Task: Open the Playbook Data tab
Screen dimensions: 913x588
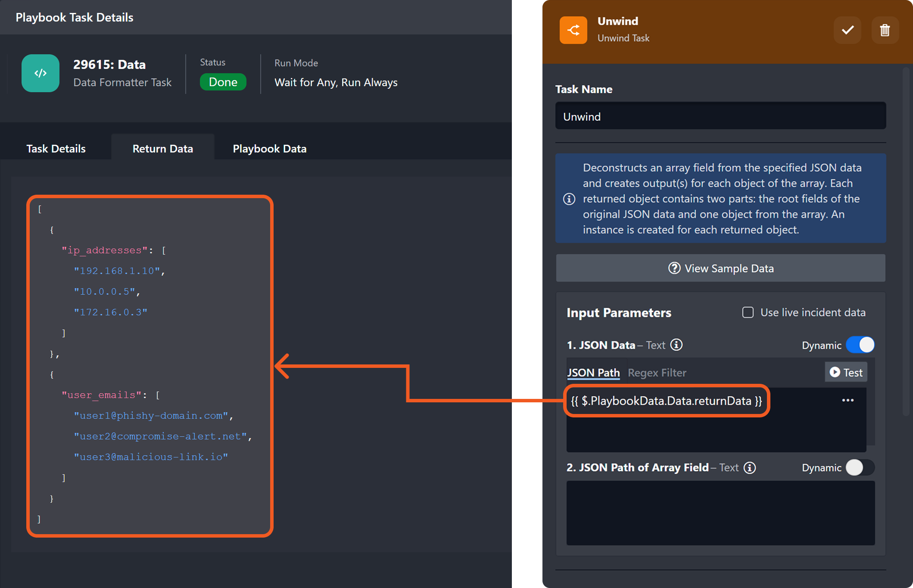Action: pyautogui.click(x=269, y=149)
